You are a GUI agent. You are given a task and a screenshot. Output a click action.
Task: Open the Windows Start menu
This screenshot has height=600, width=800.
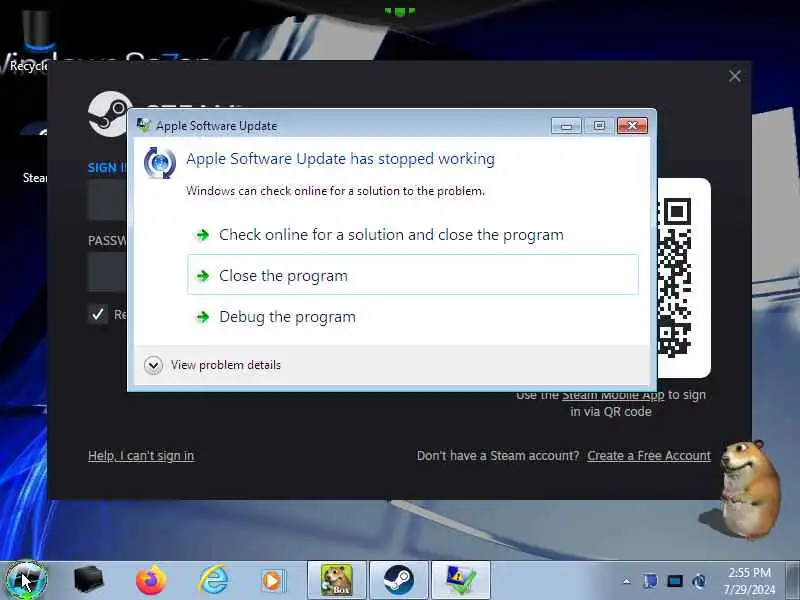(x=24, y=580)
